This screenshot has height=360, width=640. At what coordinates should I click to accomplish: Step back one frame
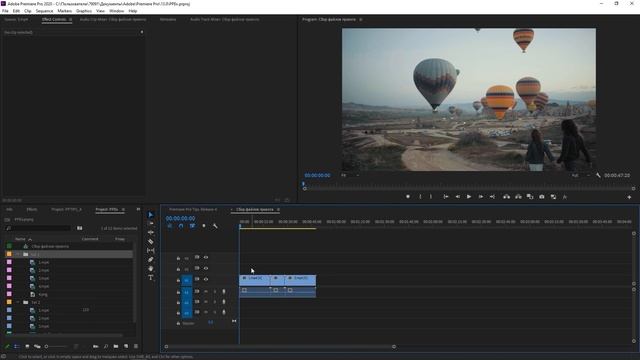(x=458, y=197)
